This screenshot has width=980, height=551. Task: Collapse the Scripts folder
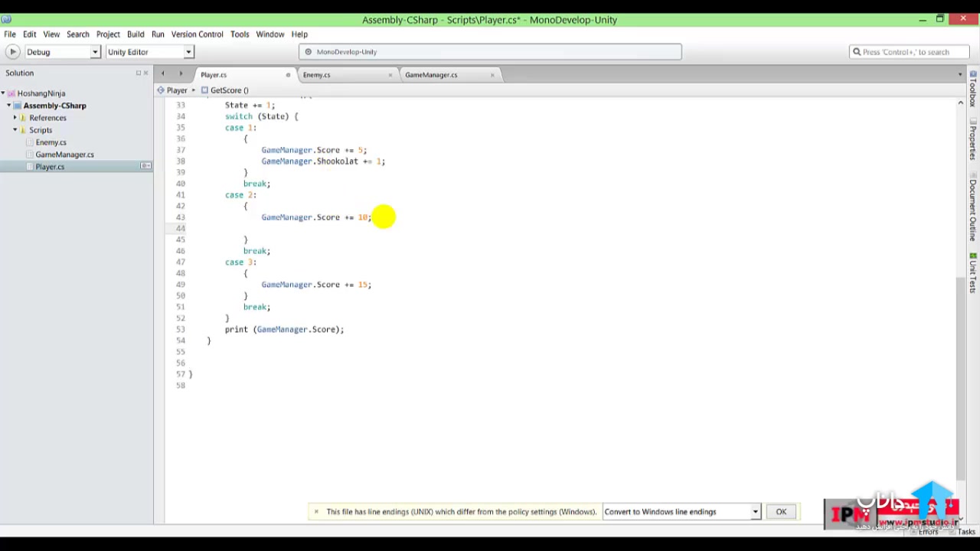(15, 130)
